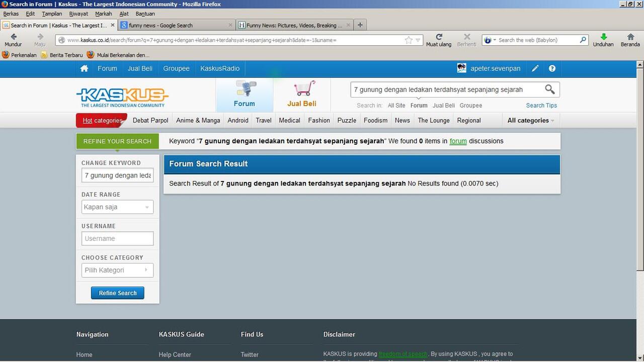
Task: Open the search engine selector dropdown
Action: pyautogui.click(x=490, y=40)
